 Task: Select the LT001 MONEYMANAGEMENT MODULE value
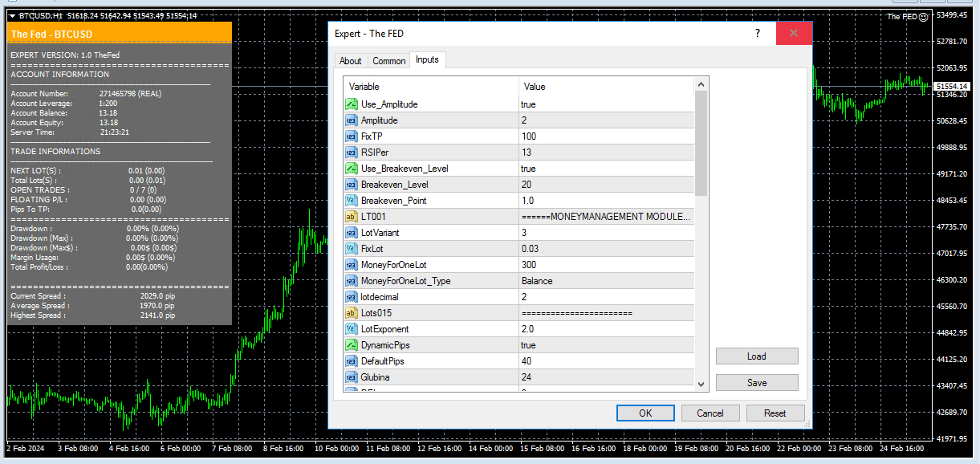click(x=606, y=217)
